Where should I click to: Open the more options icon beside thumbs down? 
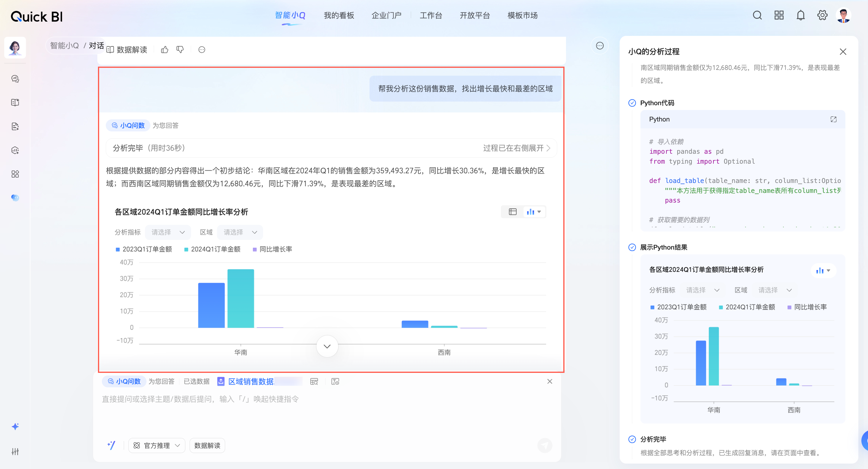coord(202,50)
